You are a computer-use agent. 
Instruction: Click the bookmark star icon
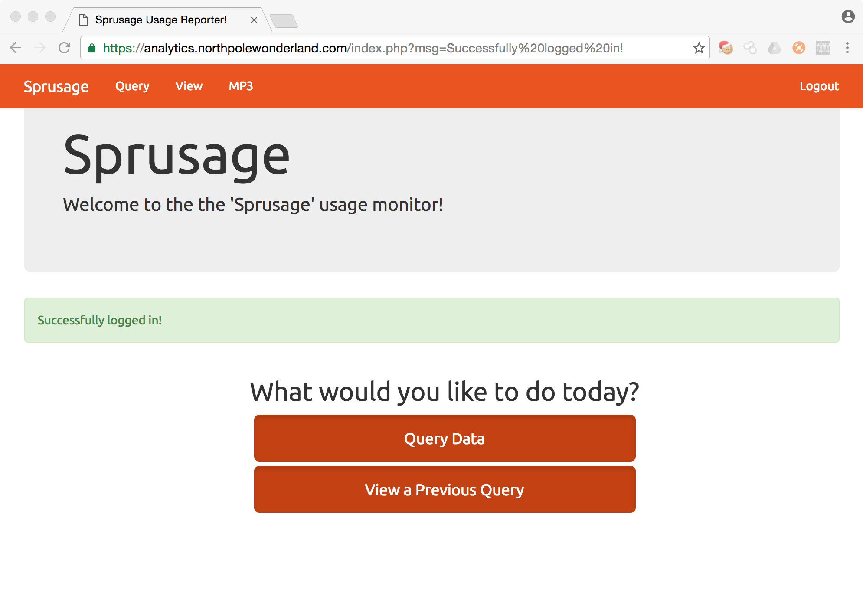pyautogui.click(x=699, y=47)
